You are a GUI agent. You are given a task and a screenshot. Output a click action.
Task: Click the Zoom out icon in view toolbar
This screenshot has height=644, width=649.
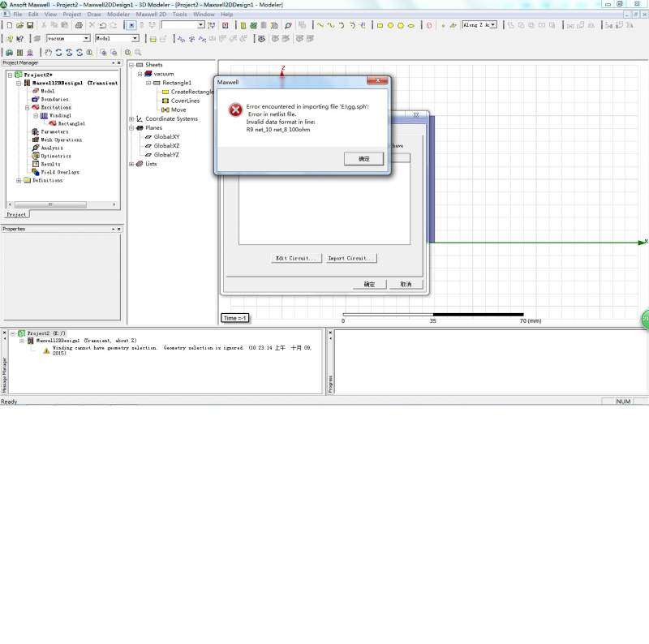click(x=114, y=53)
